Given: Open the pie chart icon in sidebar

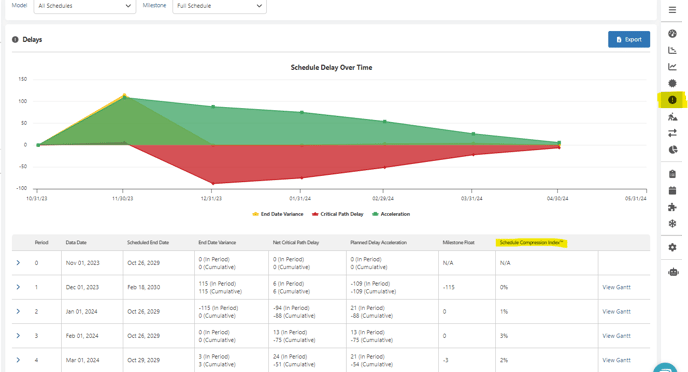Looking at the screenshot, I should 673,150.
